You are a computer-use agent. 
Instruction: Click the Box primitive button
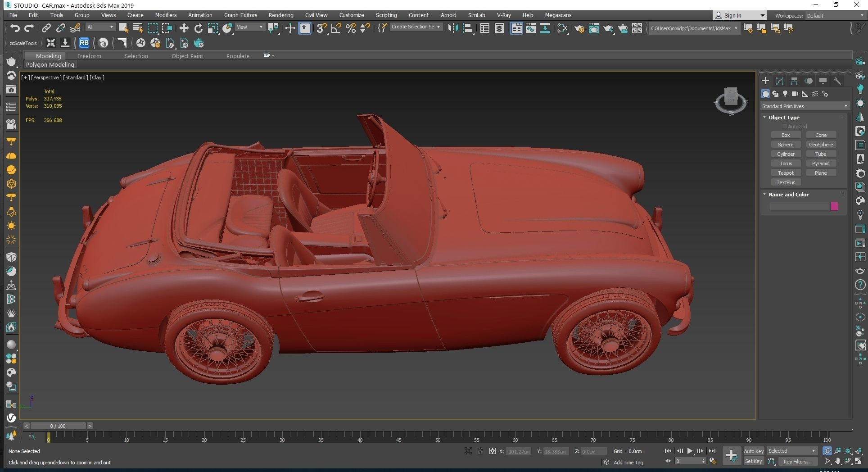786,135
